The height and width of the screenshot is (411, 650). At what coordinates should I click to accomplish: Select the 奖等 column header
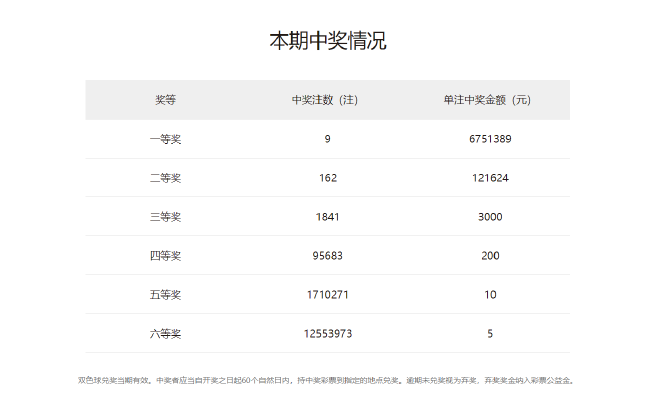(x=165, y=100)
